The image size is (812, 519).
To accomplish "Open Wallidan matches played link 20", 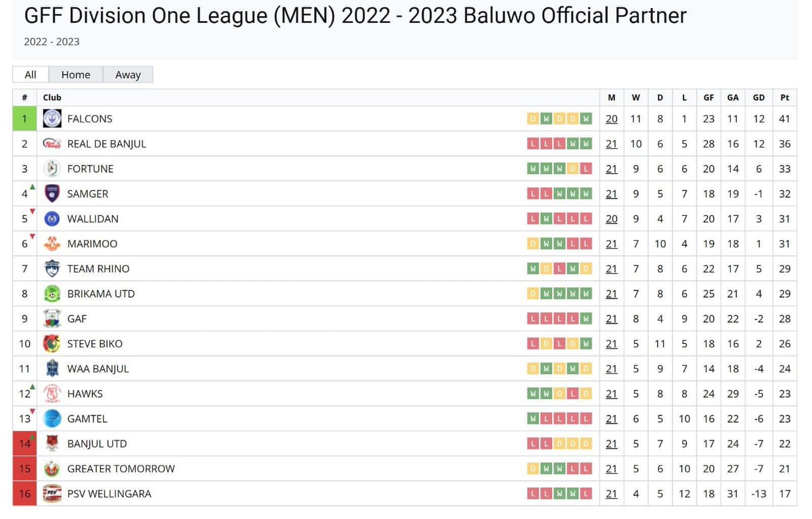I will click(x=612, y=219).
